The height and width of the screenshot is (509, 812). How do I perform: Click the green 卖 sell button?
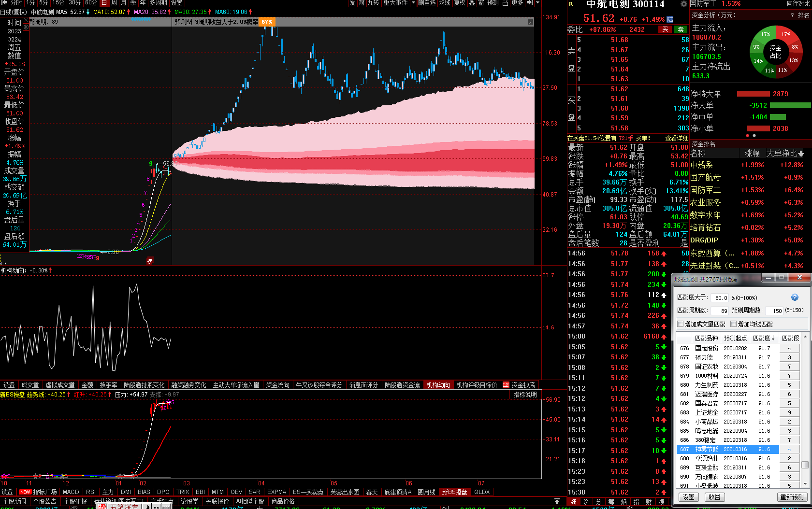click(681, 29)
